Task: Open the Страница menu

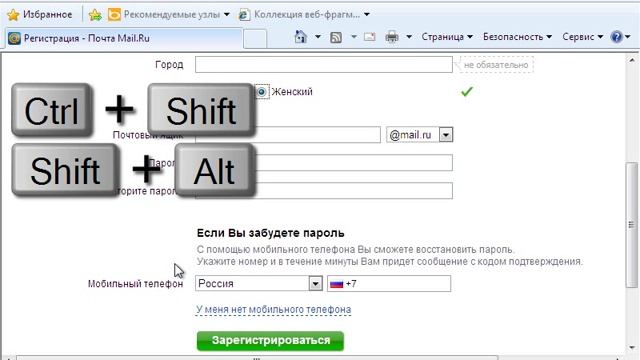Action: (x=447, y=37)
